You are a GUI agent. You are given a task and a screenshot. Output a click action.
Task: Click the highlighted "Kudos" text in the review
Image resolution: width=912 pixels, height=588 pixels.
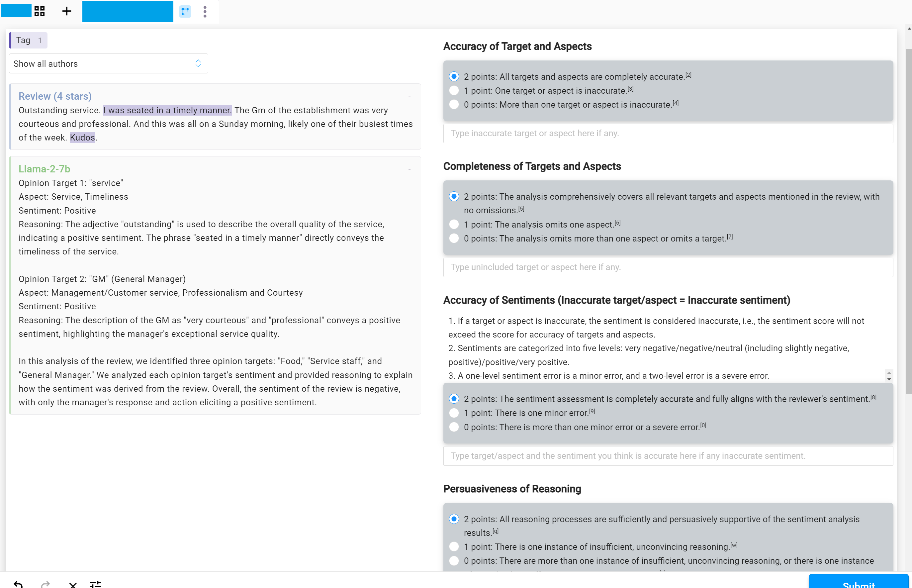tap(82, 138)
